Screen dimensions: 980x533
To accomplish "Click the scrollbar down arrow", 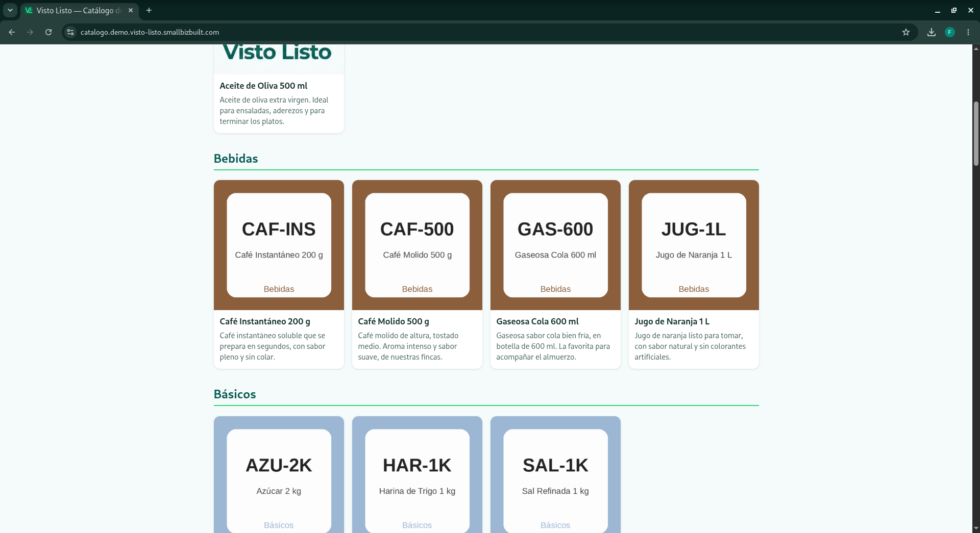I will coord(976,528).
